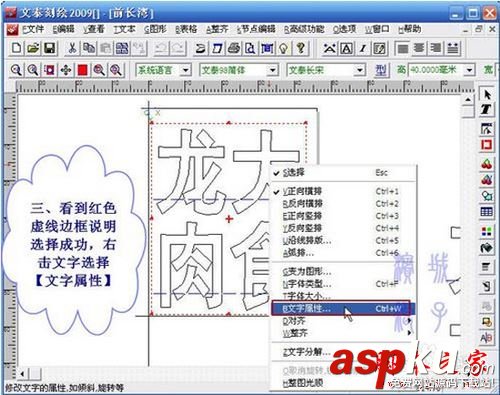Click the solid red square icon
The height and width of the screenshot is (395, 500).
(x=83, y=70)
